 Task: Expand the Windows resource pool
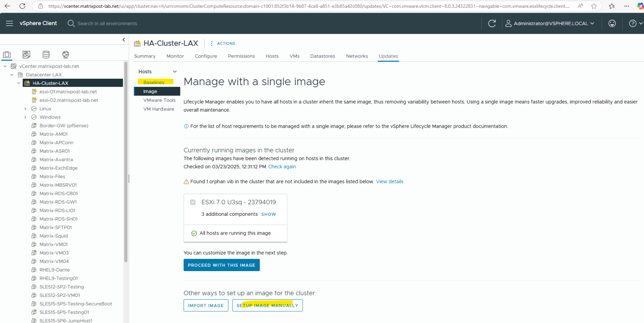pos(25,117)
